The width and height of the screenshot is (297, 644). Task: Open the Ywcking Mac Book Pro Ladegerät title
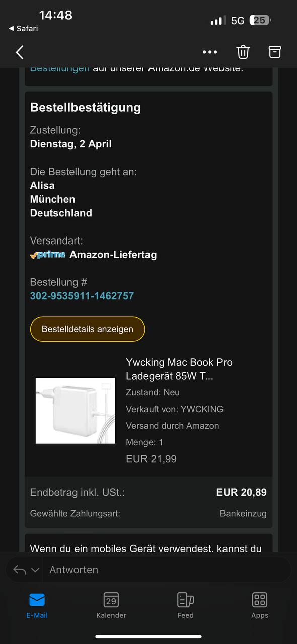(x=179, y=369)
